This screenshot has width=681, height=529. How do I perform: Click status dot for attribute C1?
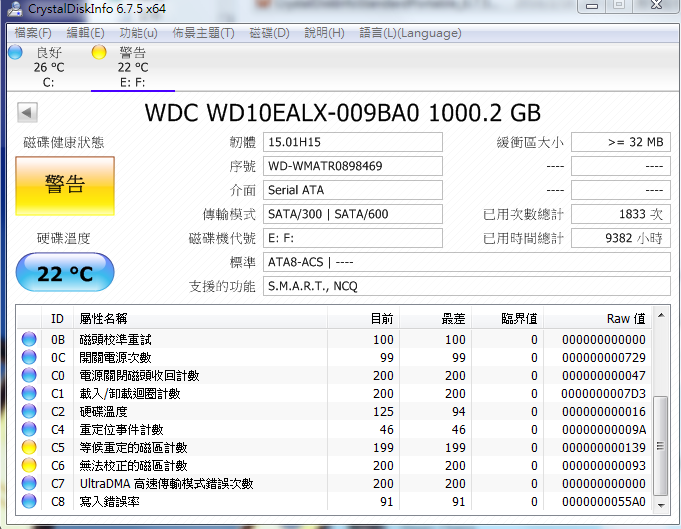point(29,393)
